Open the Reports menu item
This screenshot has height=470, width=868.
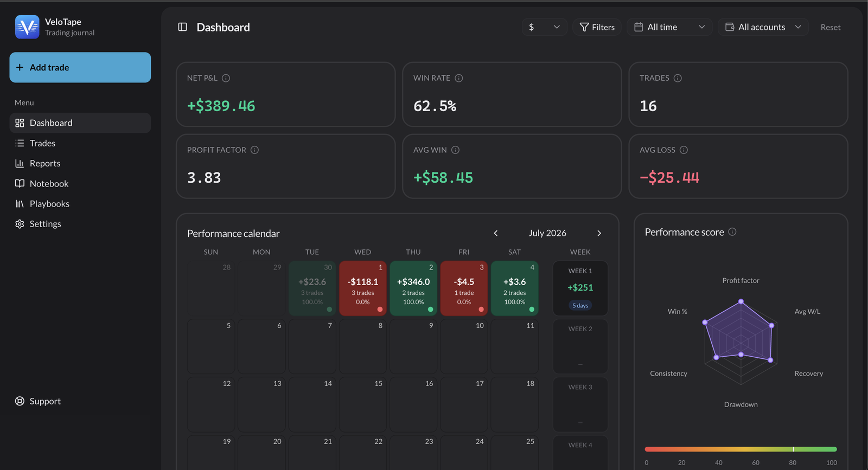pyautogui.click(x=80, y=163)
